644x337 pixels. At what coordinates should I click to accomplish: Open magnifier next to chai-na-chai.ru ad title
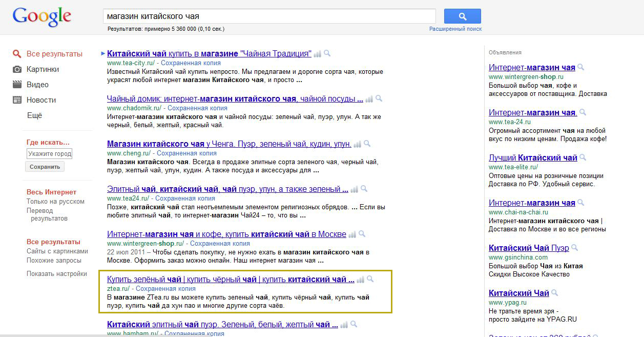click(581, 203)
